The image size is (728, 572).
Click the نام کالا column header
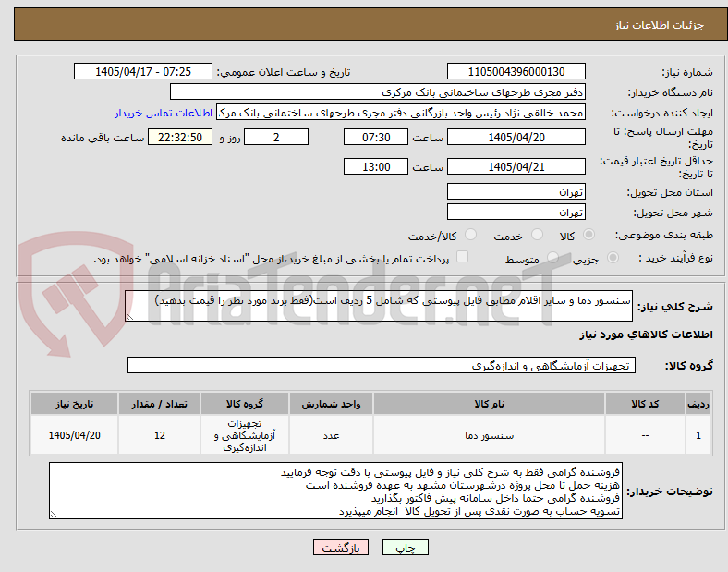coord(490,404)
